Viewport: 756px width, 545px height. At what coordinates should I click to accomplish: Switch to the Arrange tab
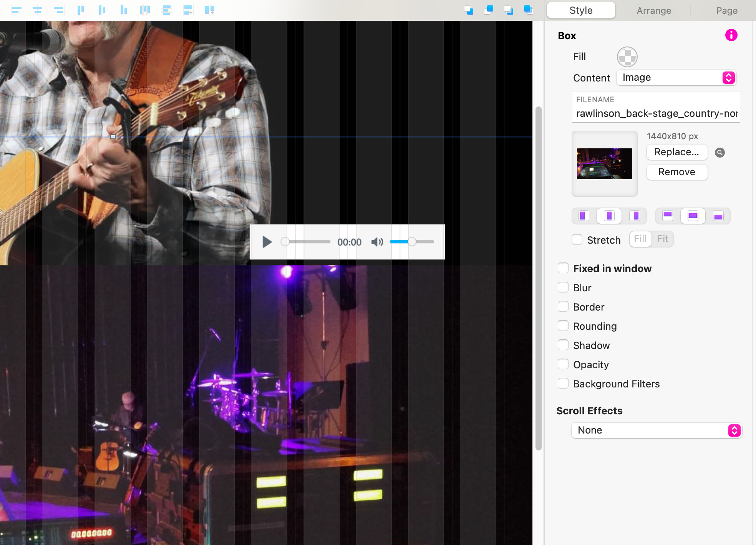(x=653, y=10)
